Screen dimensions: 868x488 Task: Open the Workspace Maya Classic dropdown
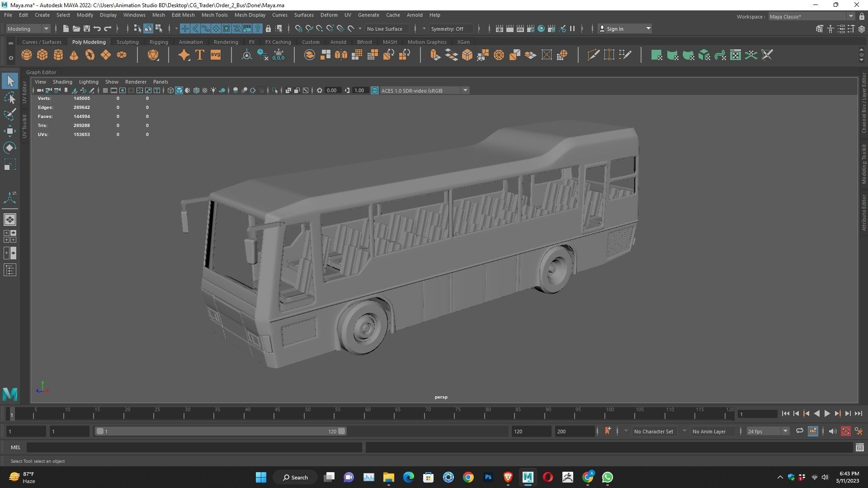click(811, 16)
